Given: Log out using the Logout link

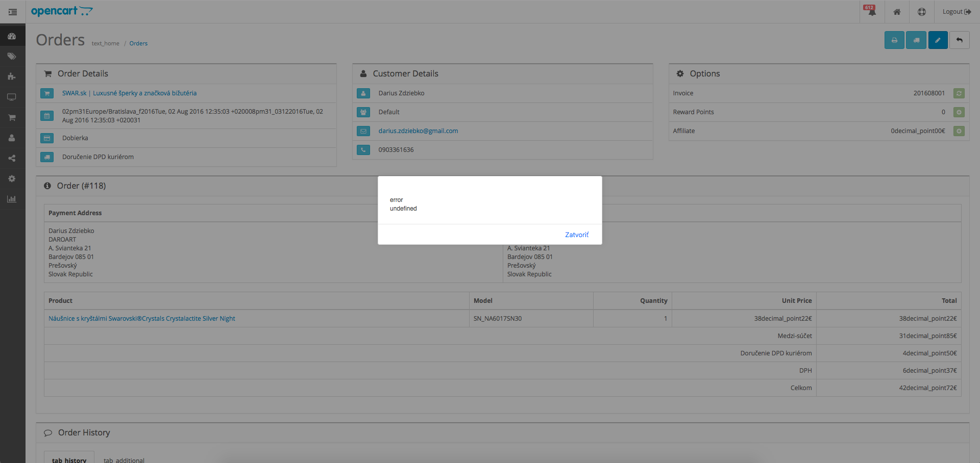Looking at the screenshot, I should point(957,12).
